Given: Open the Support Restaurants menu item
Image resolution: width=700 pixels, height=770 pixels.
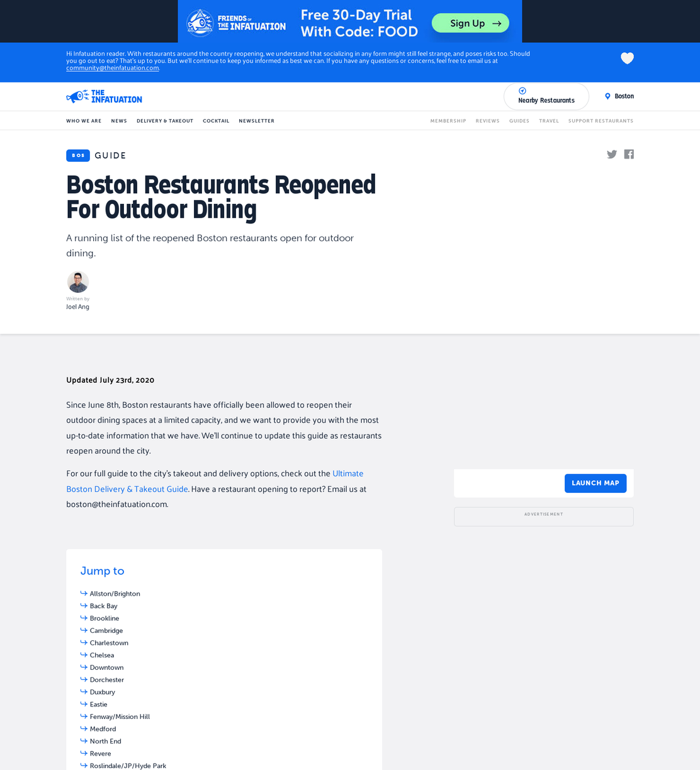Looking at the screenshot, I should coord(601,121).
